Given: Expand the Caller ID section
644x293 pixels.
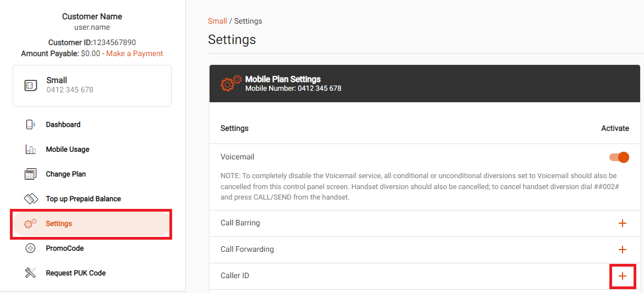Looking at the screenshot, I should [622, 276].
